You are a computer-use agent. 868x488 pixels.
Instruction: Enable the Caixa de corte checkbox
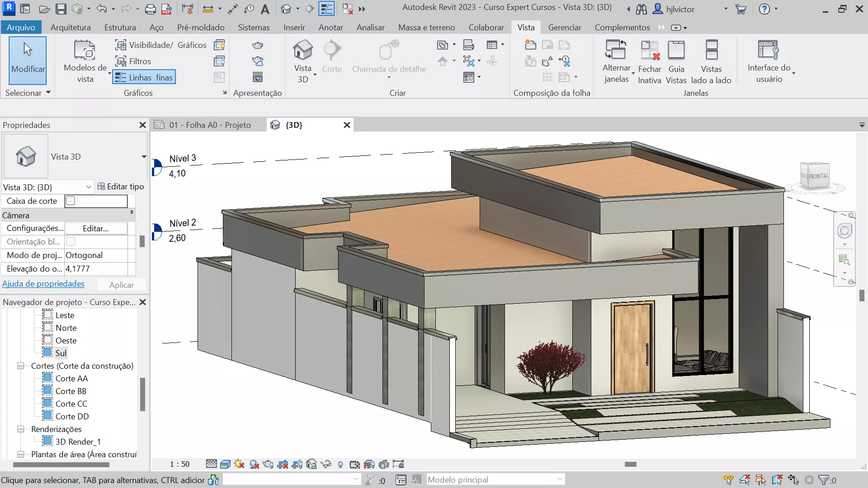(x=71, y=201)
